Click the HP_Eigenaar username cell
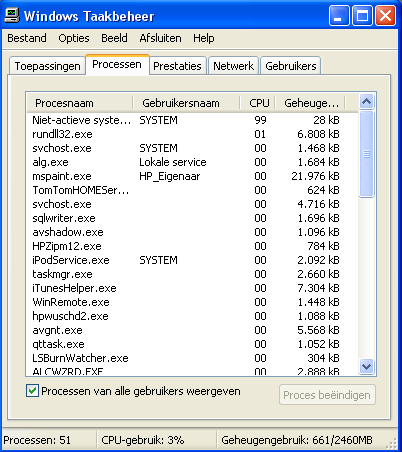This screenshot has height=452, width=402. [x=170, y=176]
